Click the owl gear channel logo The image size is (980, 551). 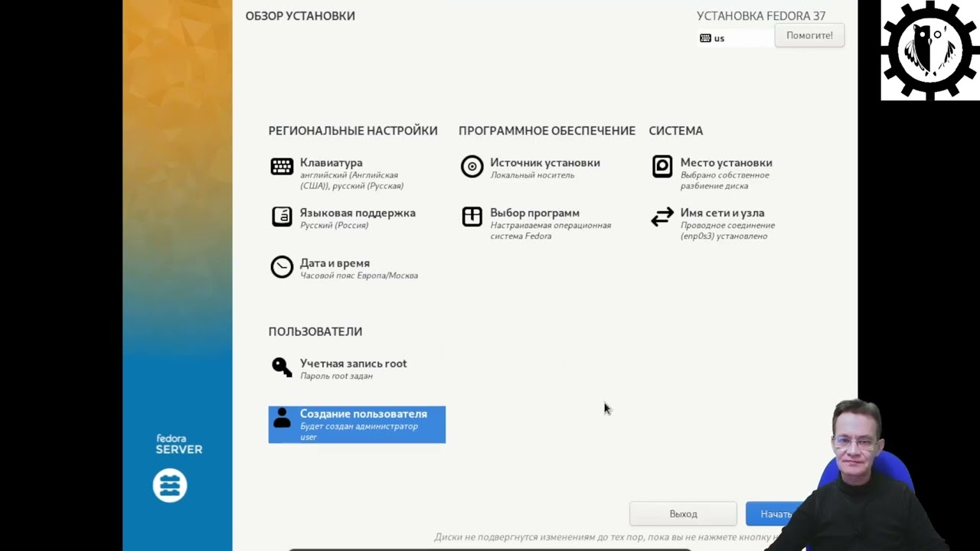click(x=930, y=51)
